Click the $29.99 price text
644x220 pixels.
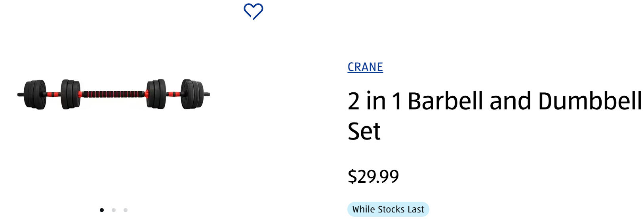373,176
